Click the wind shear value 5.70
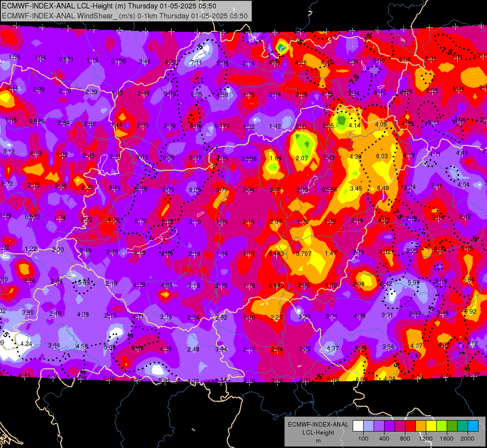This screenshot has height=448, width=487. pyautogui.click(x=140, y=221)
